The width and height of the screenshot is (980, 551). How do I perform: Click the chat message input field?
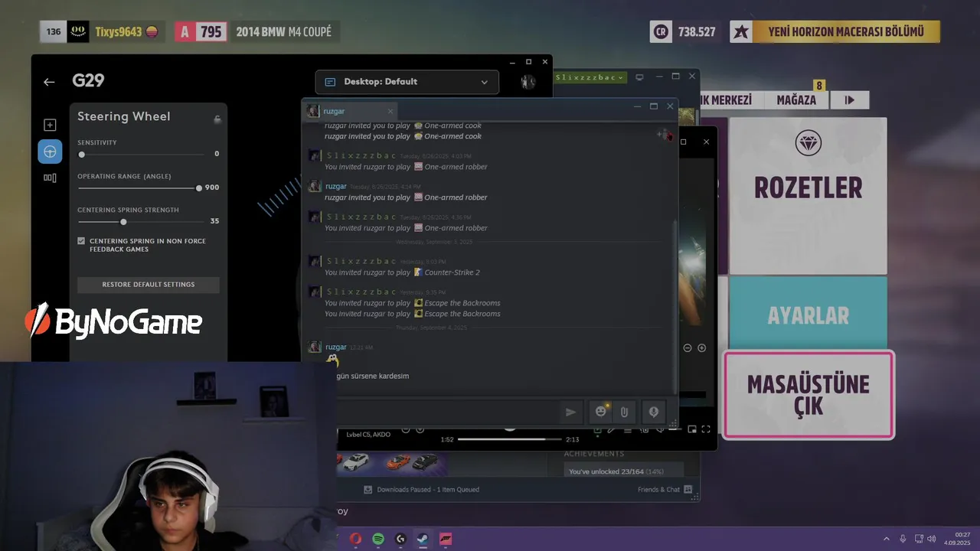[448, 412]
